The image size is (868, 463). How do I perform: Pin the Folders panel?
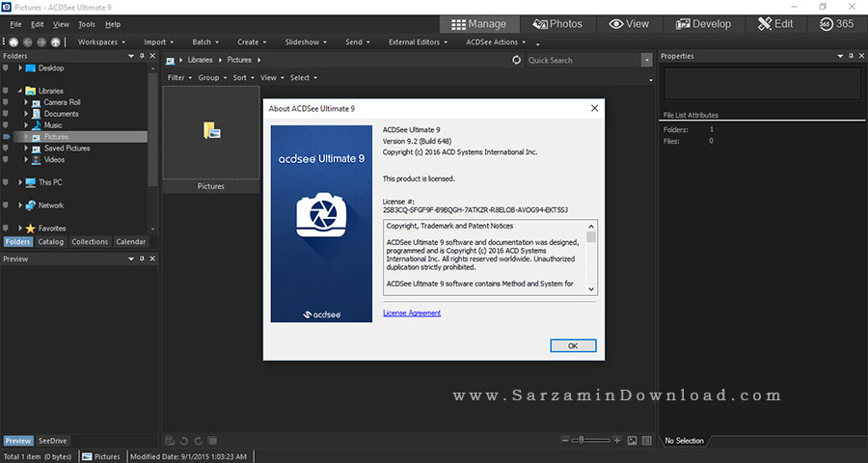coord(142,56)
